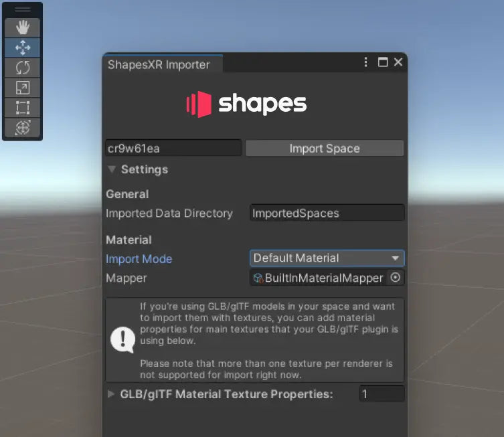Click the Import Space button
The width and height of the screenshot is (504, 437).
coord(325,148)
